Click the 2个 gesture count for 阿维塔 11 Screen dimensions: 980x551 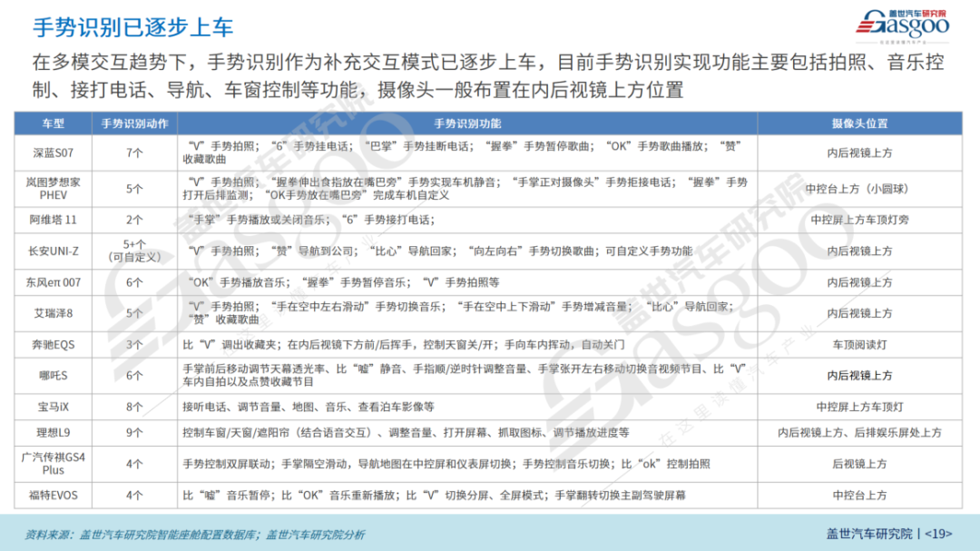pos(135,221)
